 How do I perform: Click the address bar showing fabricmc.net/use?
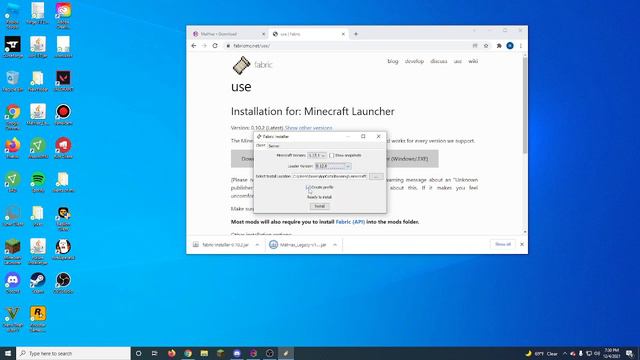click(347, 46)
